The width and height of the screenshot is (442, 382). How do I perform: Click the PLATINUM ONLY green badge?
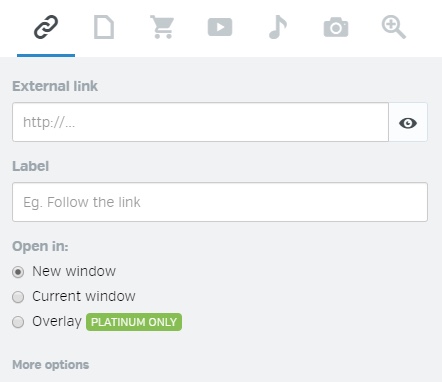coord(134,322)
